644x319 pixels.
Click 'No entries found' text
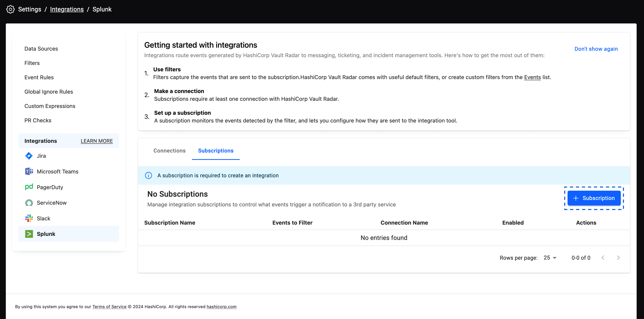coord(384,238)
